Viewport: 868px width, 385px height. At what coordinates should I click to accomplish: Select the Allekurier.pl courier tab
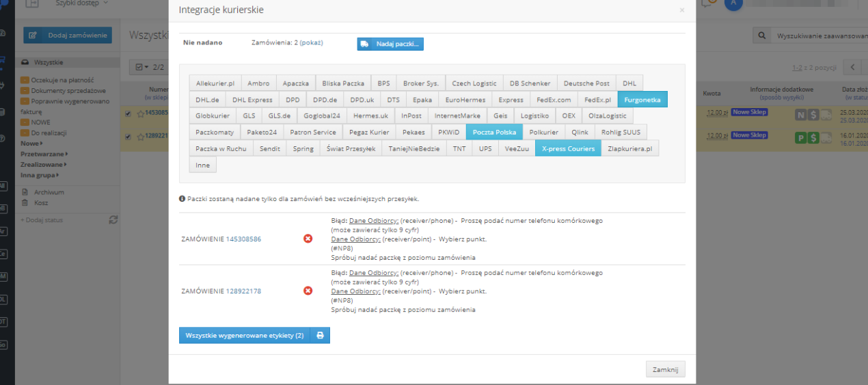click(215, 83)
